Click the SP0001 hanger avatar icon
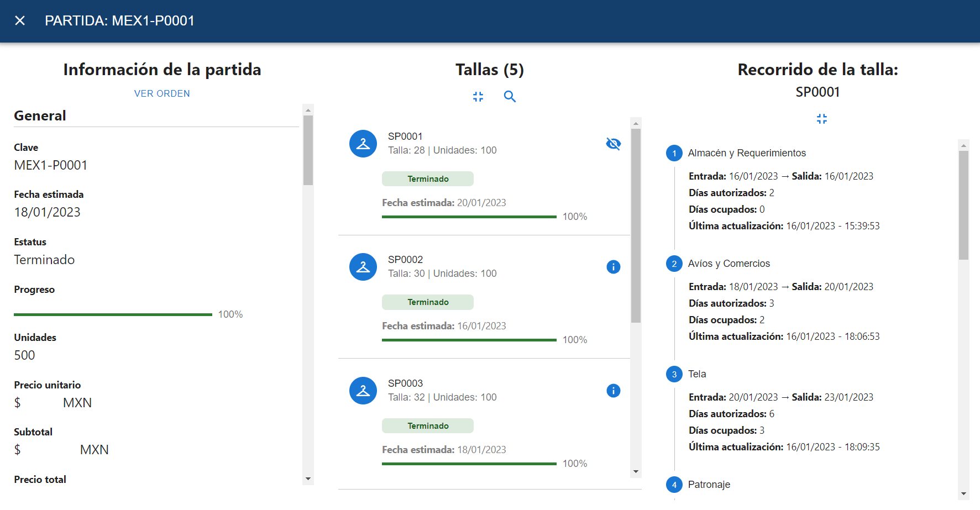This screenshot has width=980, height=510. [363, 144]
